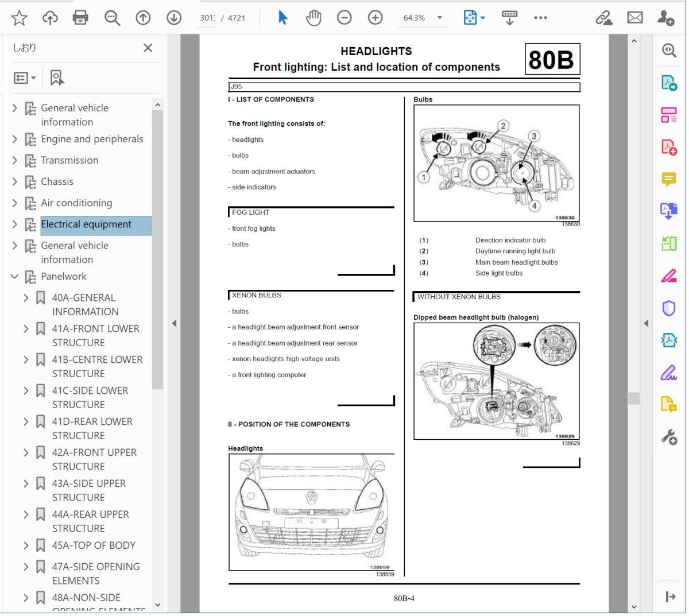Jump to the 47A-SIDE OPENING ELEMENTS bookmark

coord(96,574)
